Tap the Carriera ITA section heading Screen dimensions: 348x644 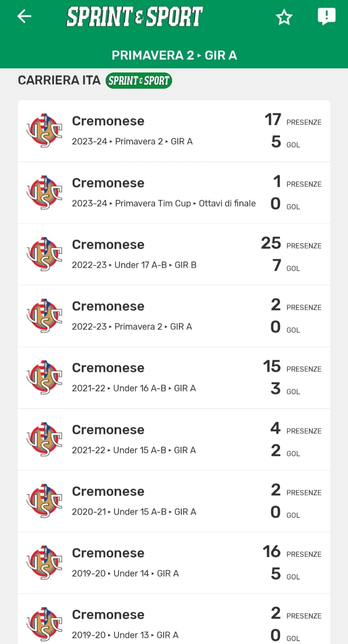59,80
